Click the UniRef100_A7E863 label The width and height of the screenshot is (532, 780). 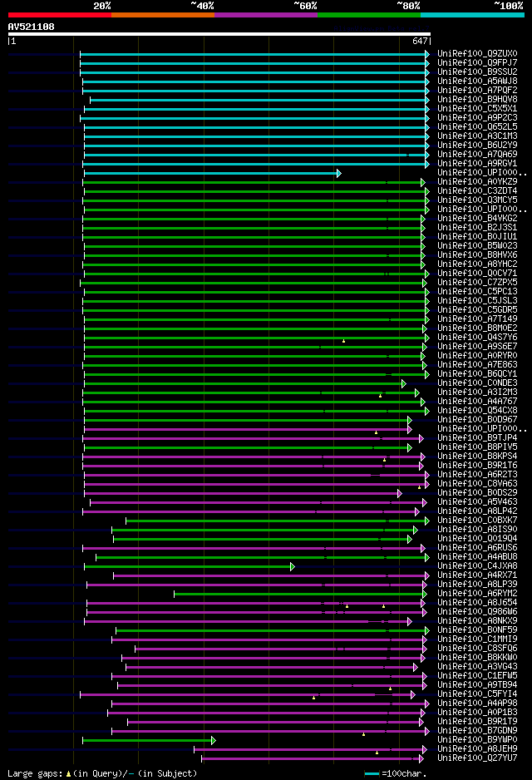tap(477, 364)
